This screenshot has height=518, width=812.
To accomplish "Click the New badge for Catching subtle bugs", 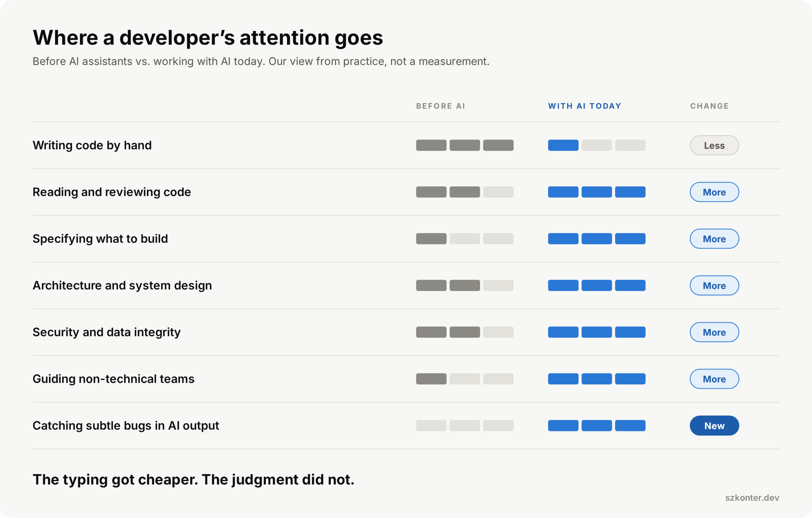I will click(714, 426).
